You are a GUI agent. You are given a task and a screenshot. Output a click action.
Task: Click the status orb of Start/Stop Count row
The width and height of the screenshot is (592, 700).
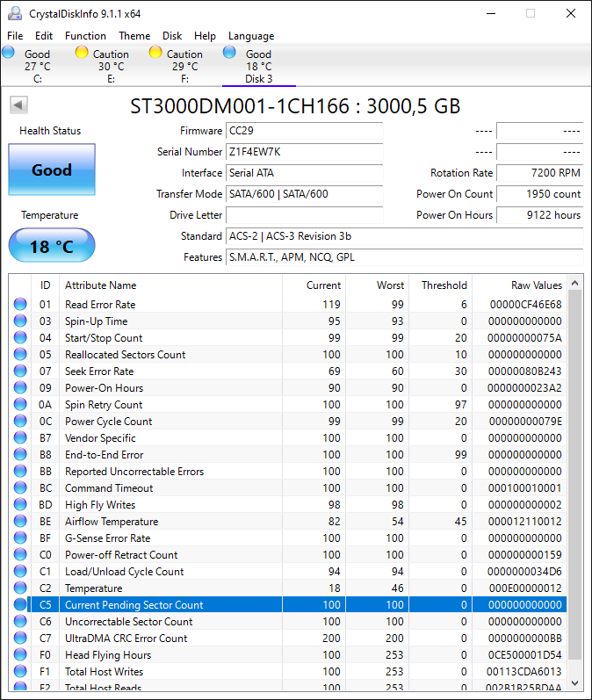click(20, 337)
